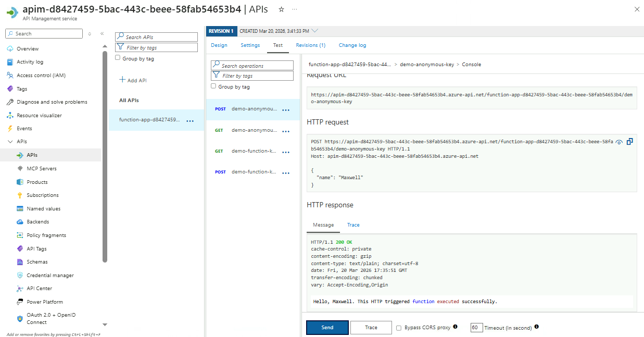Click the copy HTTP request icon

(x=630, y=142)
